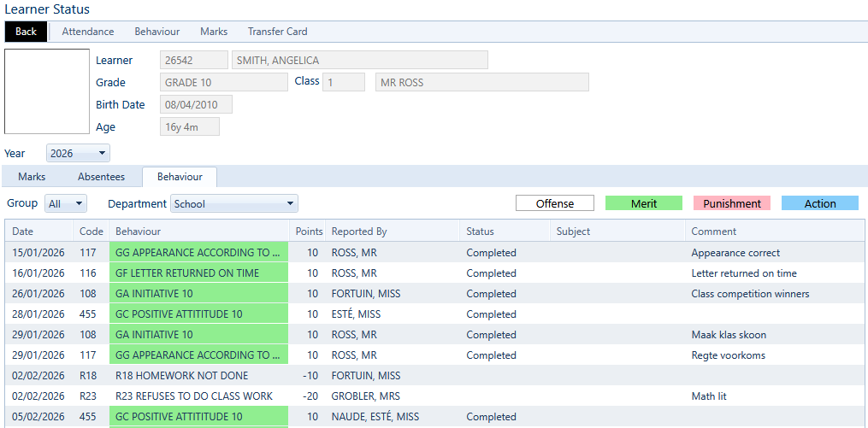Select the Behaviour tab below Year
Viewport: 868px width, 428px height.
[x=180, y=177]
